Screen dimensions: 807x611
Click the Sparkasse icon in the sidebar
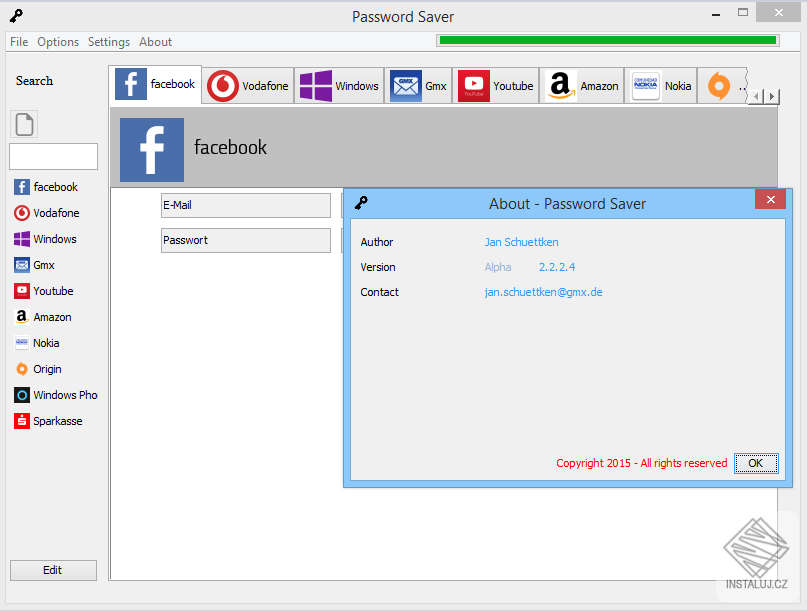[22, 421]
